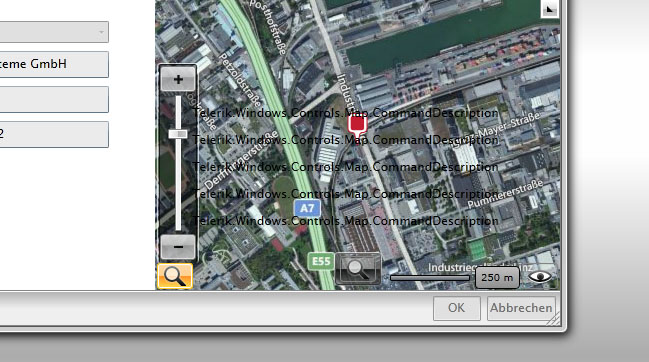
Task: Cancel with the Abbrechen button
Action: pyautogui.click(x=521, y=308)
